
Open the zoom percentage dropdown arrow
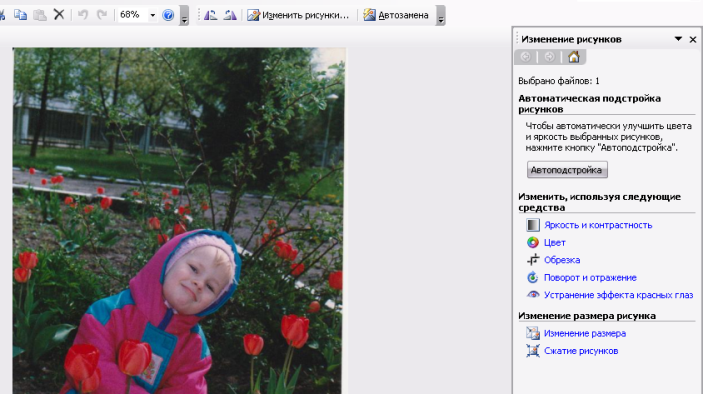point(152,15)
